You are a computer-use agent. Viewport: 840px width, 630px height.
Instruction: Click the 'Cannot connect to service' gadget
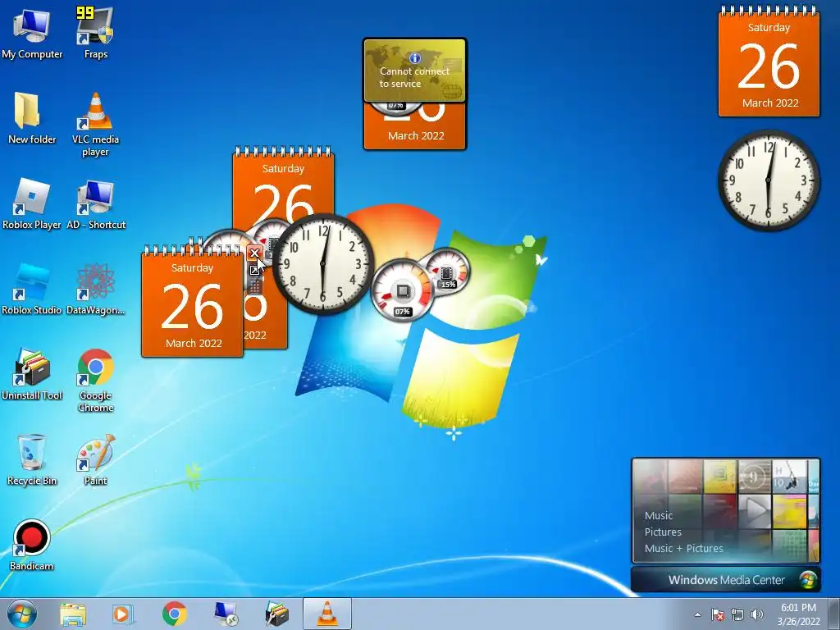[x=414, y=71]
